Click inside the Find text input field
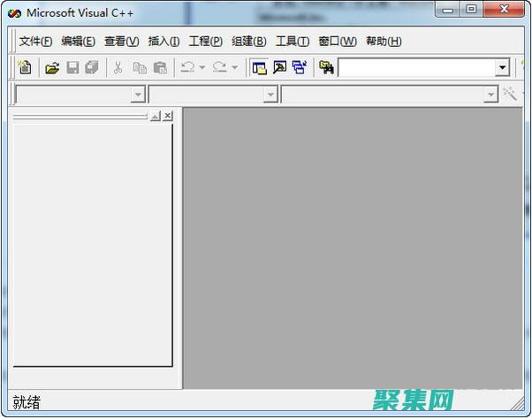This screenshot has height=419, width=532. tap(417, 68)
